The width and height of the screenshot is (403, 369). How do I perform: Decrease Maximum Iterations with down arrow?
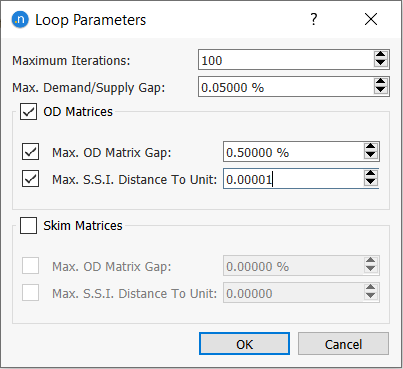[381, 64]
